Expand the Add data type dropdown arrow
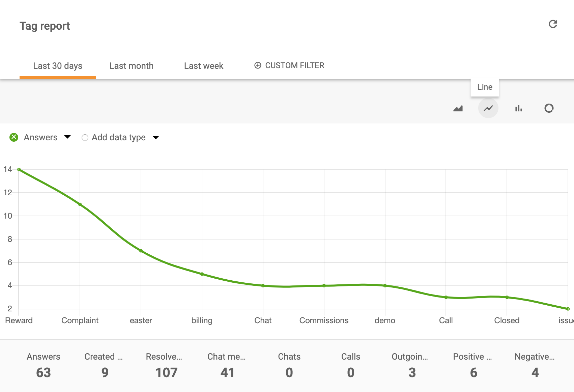574x392 pixels. click(x=156, y=138)
